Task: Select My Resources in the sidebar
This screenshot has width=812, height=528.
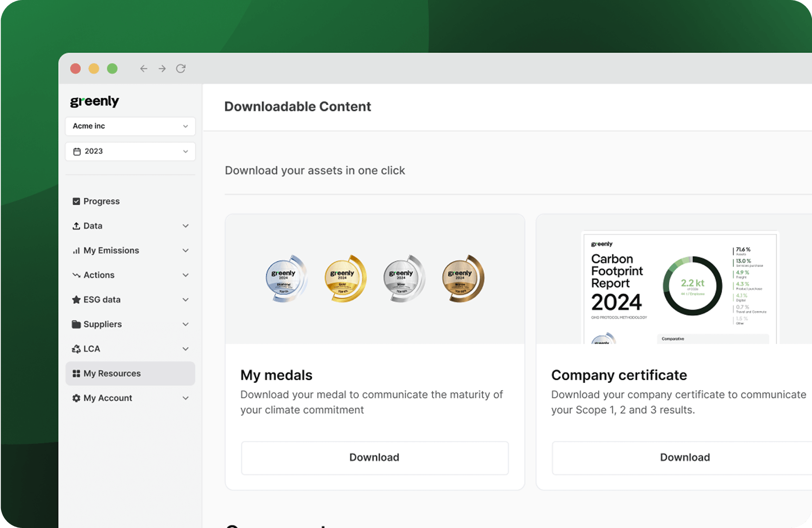Action: click(x=130, y=373)
